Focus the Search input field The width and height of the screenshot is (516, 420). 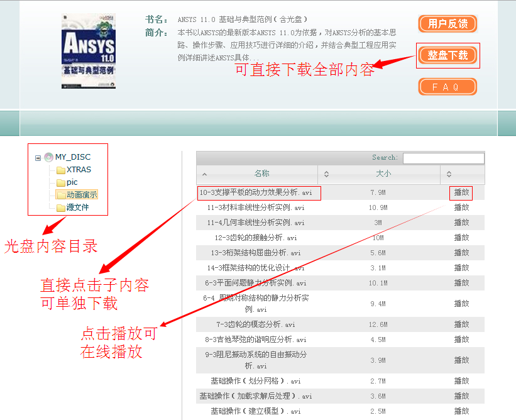point(443,158)
